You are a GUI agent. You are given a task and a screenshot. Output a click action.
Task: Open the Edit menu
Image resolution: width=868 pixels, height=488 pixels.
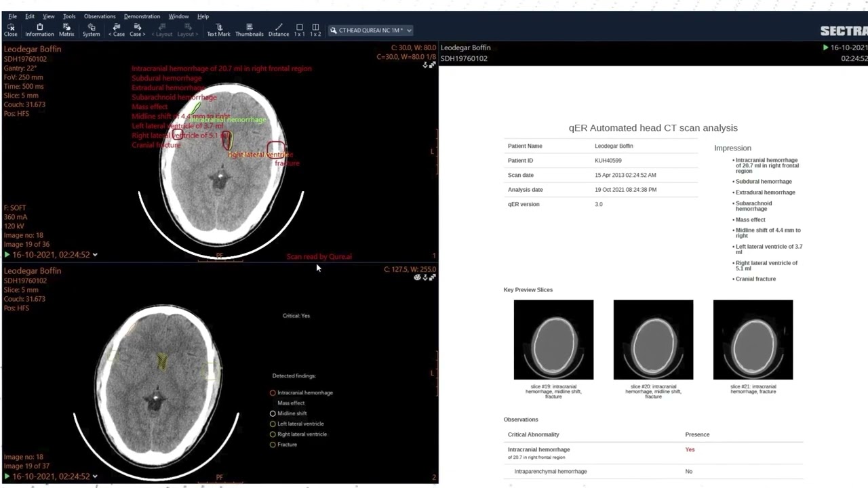point(30,16)
